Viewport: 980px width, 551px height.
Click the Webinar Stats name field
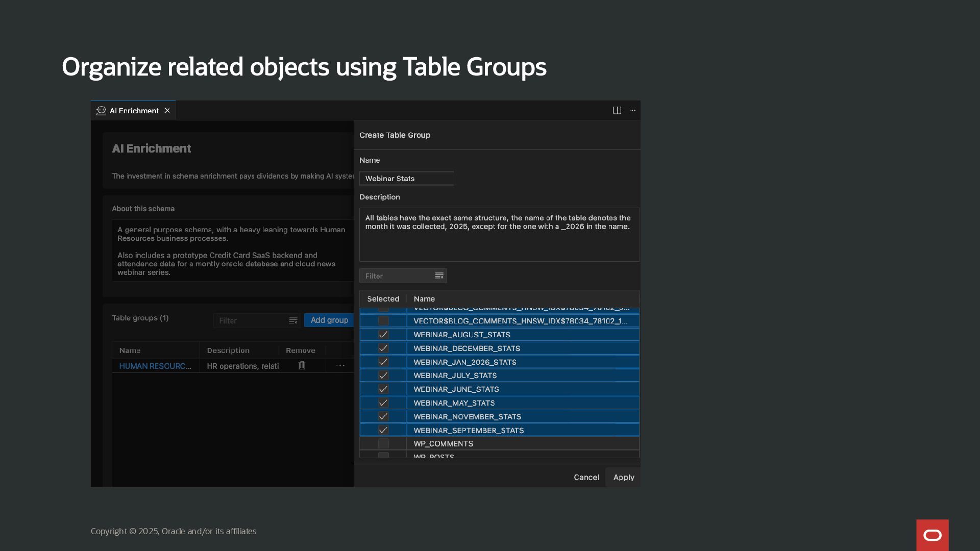pos(406,179)
